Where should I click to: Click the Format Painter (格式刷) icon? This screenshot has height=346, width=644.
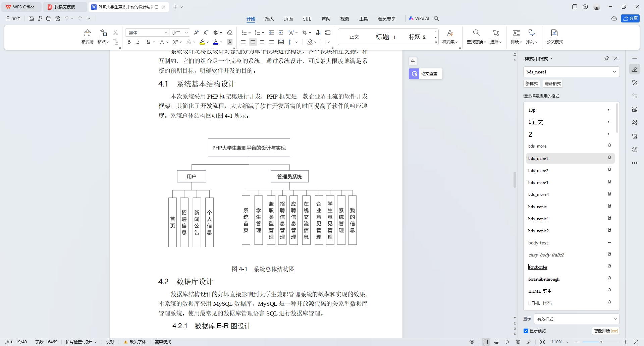(88, 33)
